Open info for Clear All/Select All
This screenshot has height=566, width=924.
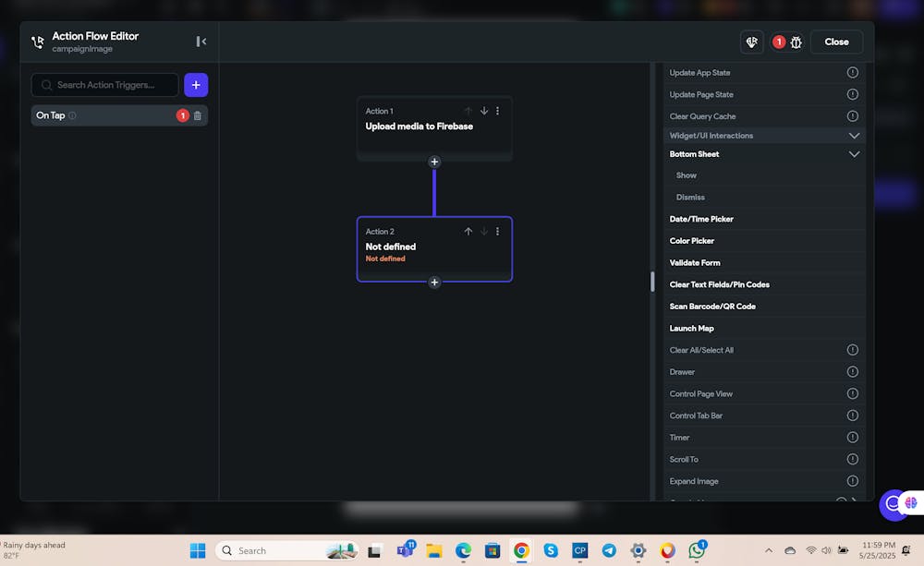click(x=852, y=350)
